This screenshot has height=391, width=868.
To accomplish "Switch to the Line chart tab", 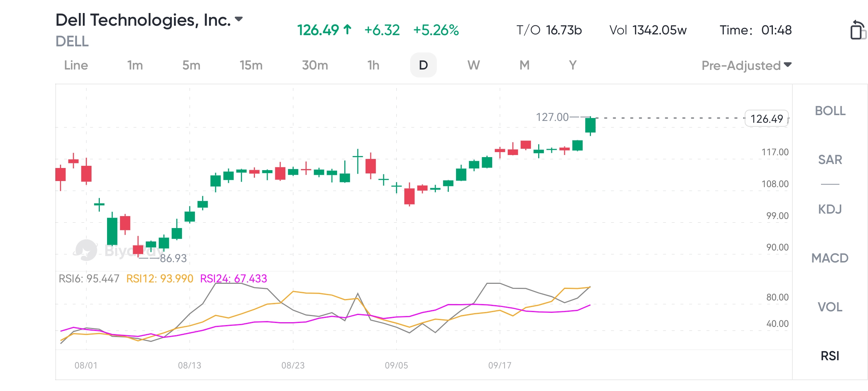I will coord(76,65).
